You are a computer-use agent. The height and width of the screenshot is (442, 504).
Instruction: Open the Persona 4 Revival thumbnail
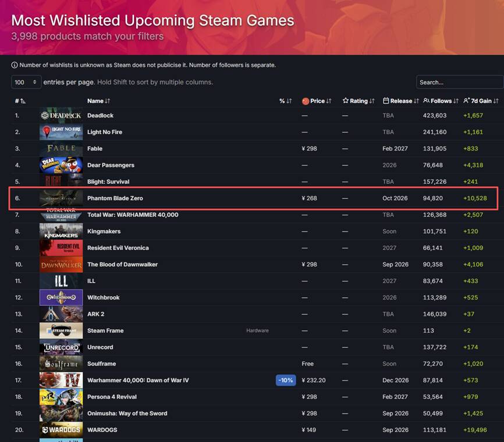[61, 397]
